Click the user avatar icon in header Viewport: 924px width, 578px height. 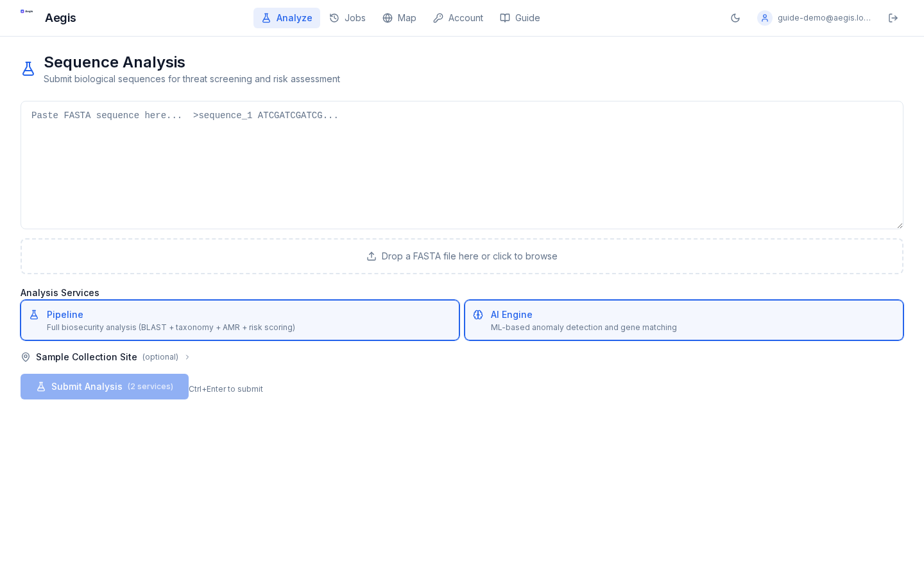point(765,18)
